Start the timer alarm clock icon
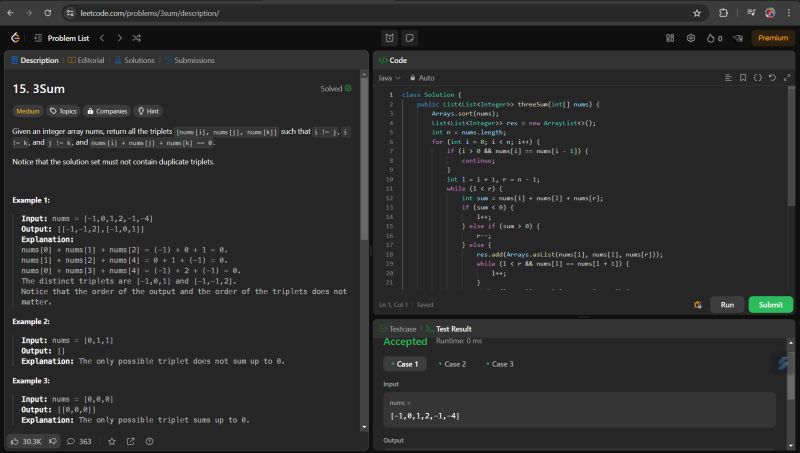 coord(390,38)
